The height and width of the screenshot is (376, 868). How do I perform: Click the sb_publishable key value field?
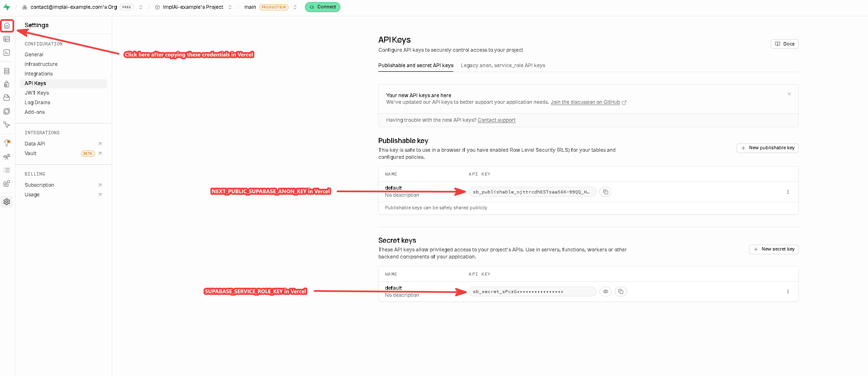click(532, 192)
